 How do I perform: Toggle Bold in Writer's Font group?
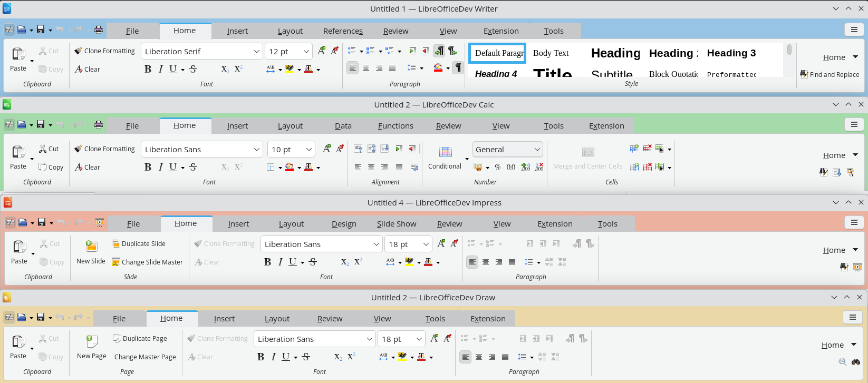point(148,69)
